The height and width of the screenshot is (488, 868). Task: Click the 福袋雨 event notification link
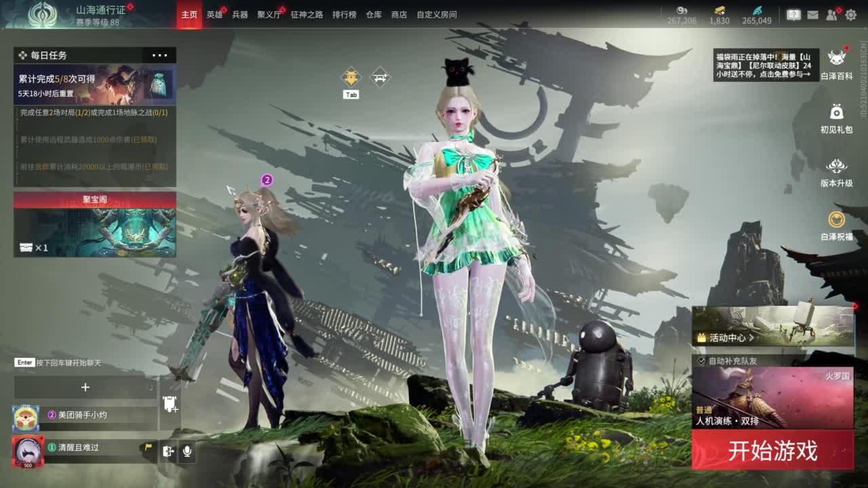click(x=766, y=66)
